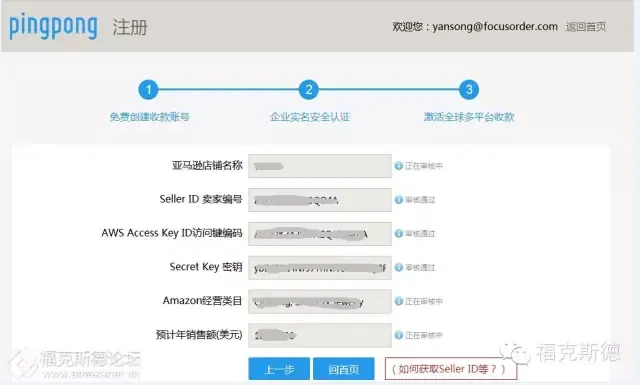Click 正在审核中 status next to 亚马逊店铺名称
The image size is (640, 385).
point(424,166)
